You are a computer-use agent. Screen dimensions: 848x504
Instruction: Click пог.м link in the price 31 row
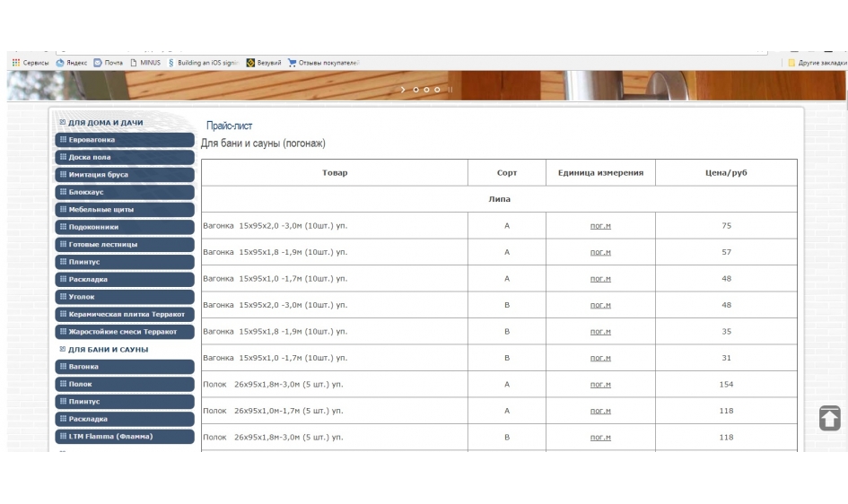tap(600, 358)
